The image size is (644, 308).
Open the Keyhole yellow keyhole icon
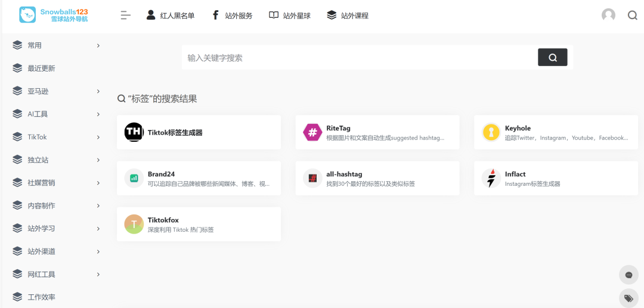point(491,132)
